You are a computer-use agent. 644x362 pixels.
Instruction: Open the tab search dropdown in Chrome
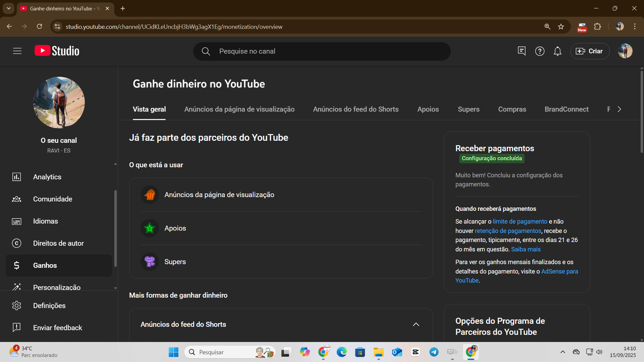click(8, 8)
